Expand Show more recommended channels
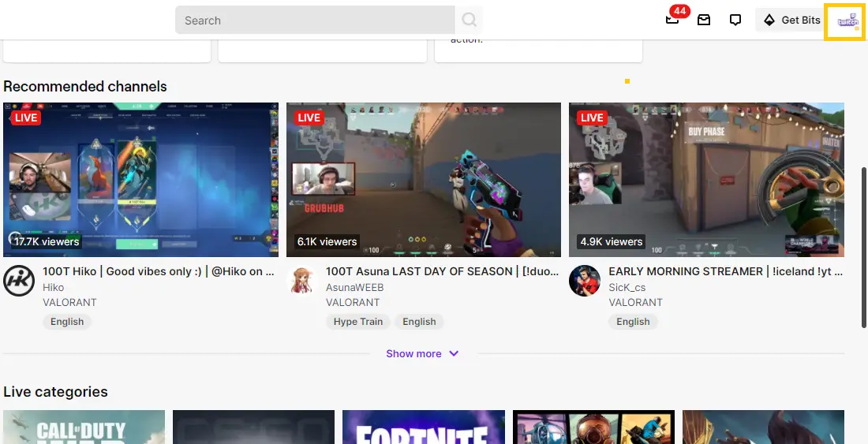Image resolution: width=868 pixels, height=444 pixels. (x=422, y=354)
